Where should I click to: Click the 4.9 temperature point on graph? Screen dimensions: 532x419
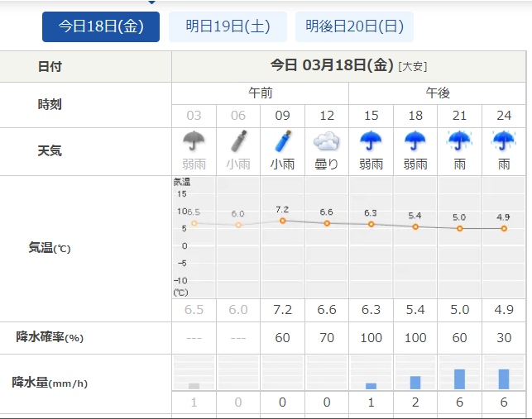tap(504, 228)
